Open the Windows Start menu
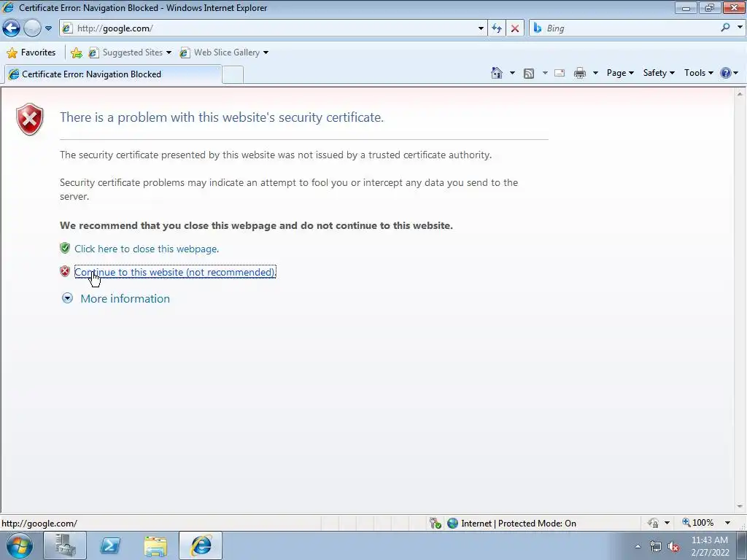Screen dimensions: 747x560 point(20,545)
